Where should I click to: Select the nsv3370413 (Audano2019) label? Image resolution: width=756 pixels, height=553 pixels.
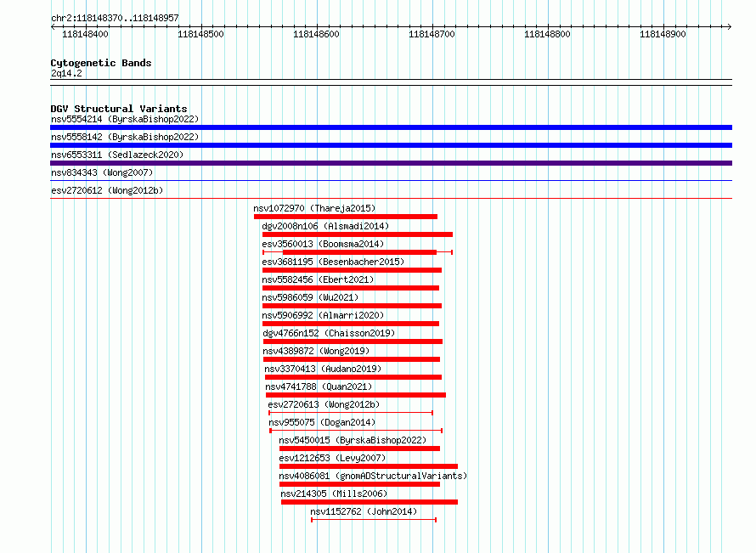pos(323,369)
